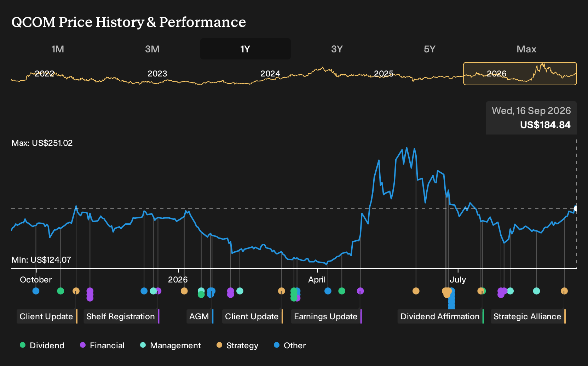Viewport: 588px width, 366px height.
Task: Open the AGM event label
Action: coord(200,316)
